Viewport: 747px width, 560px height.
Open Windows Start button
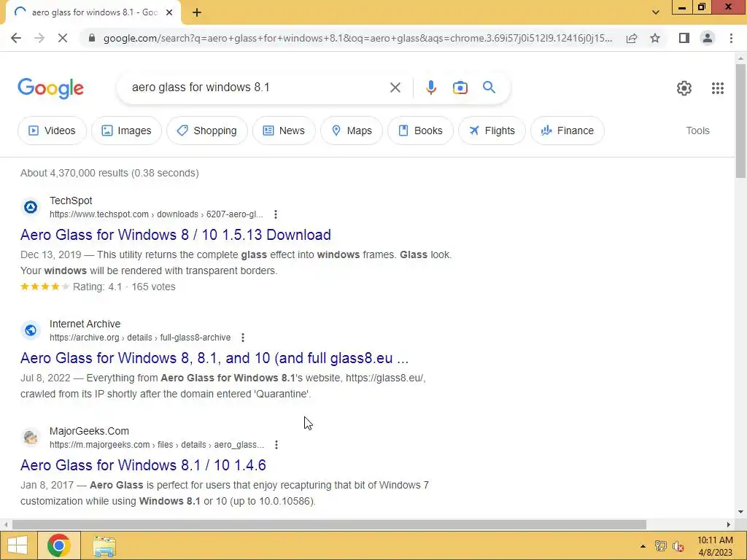18,545
